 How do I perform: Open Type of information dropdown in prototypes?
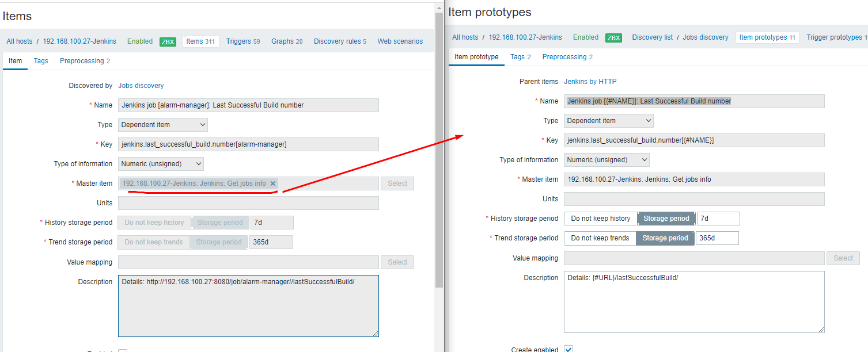pyautogui.click(x=607, y=160)
